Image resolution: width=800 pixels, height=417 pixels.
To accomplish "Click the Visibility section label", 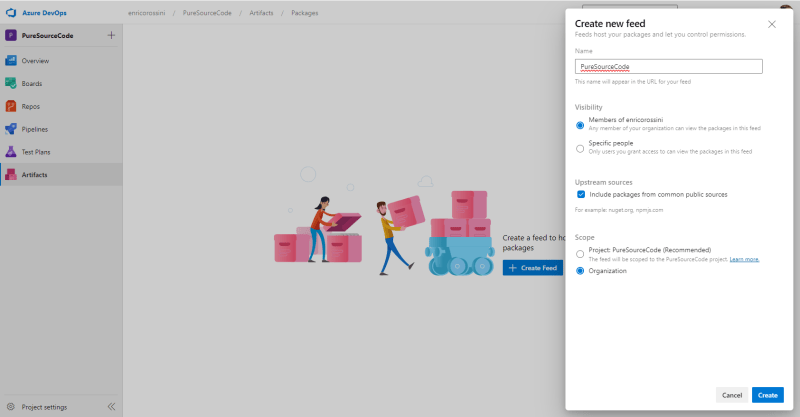I will (x=588, y=107).
